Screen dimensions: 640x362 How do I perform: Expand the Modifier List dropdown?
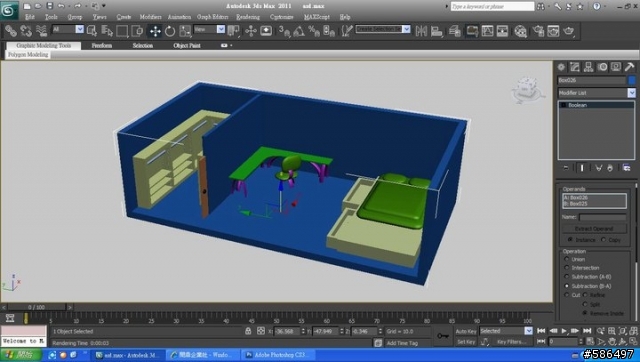click(596, 93)
